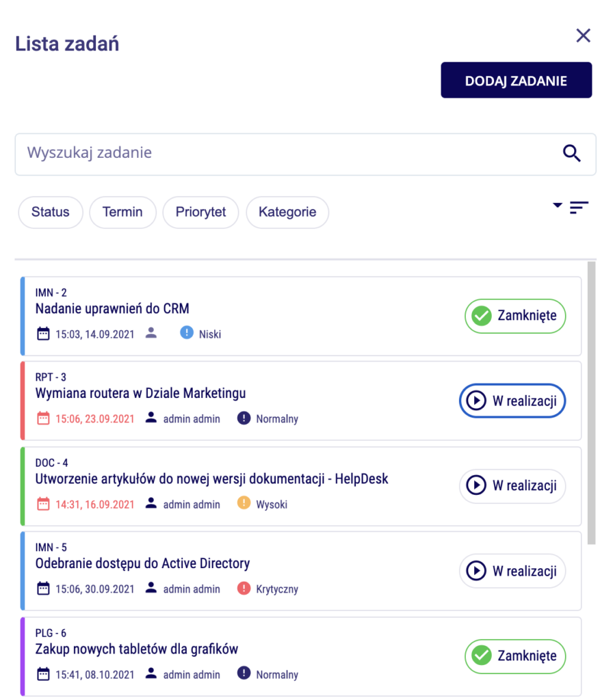
Task: Click the Niski priority icon
Action: click(x=187, y=333)
